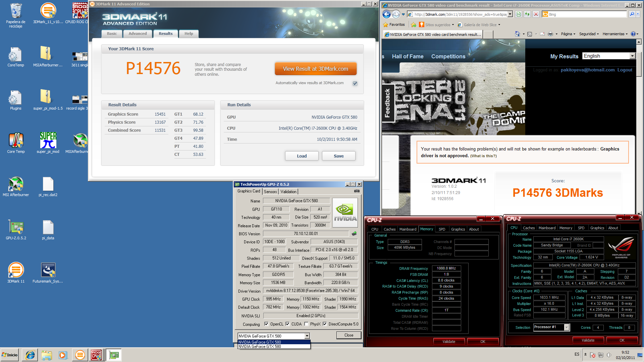Toggle the OpenCL checkbox in GPU-Z
644x362 pixels.
pos(266,324)
